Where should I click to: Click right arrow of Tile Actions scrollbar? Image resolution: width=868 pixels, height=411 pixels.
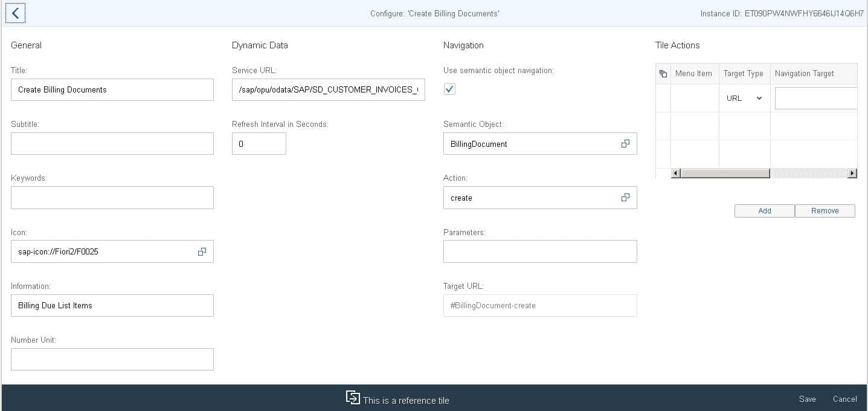[852, 173]
